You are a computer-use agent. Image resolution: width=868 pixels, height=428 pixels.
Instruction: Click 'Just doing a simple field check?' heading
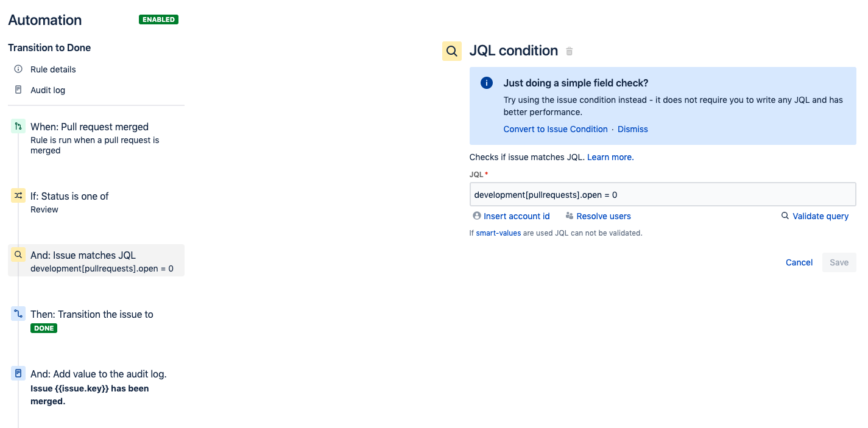tap(576, 83)
